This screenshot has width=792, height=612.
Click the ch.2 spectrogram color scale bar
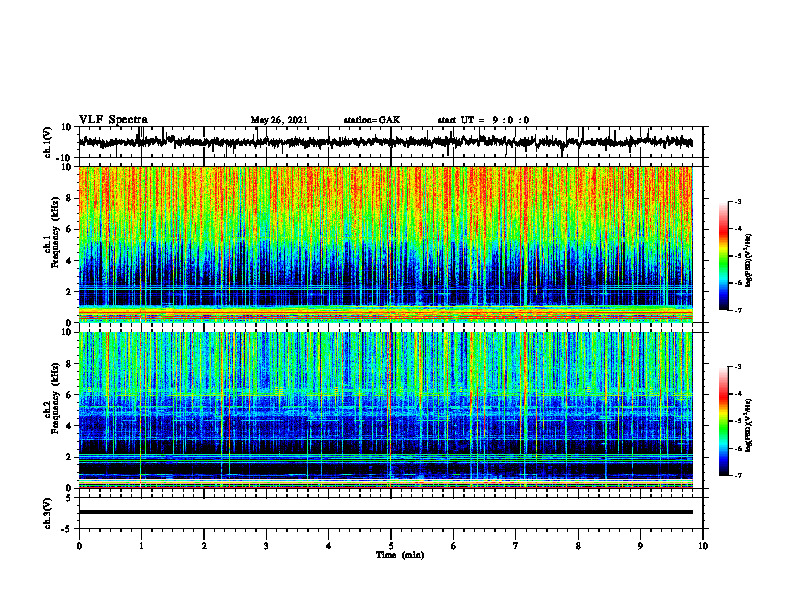723,421
